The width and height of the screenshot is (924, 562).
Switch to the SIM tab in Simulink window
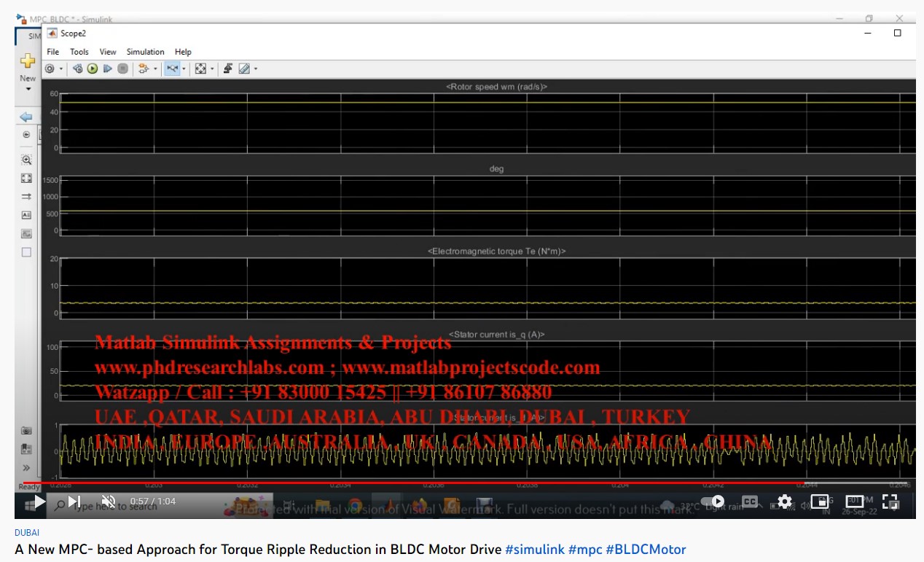point(34,36)
